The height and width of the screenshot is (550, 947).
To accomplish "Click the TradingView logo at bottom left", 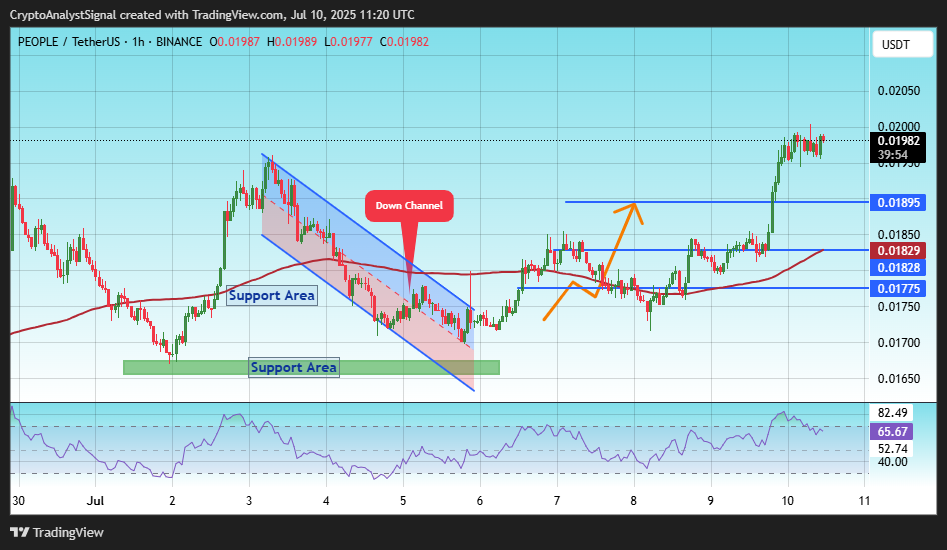I will (x=57, y=532).
